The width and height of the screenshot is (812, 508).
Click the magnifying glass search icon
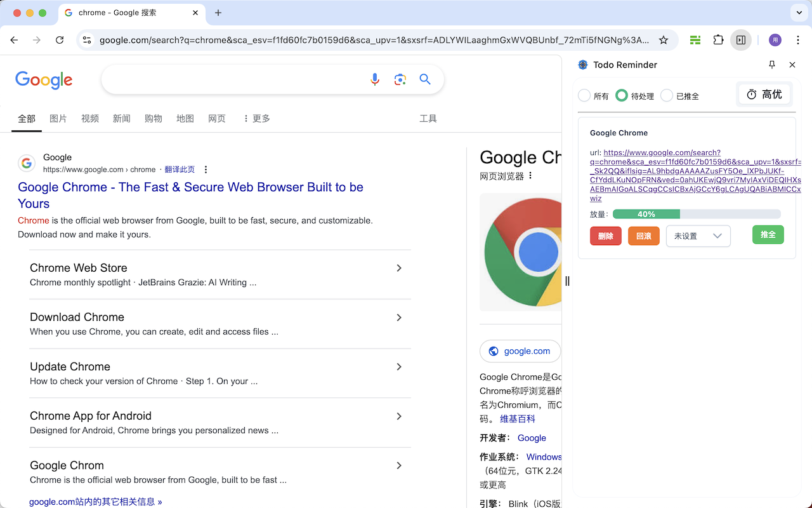tap(425, 79)
